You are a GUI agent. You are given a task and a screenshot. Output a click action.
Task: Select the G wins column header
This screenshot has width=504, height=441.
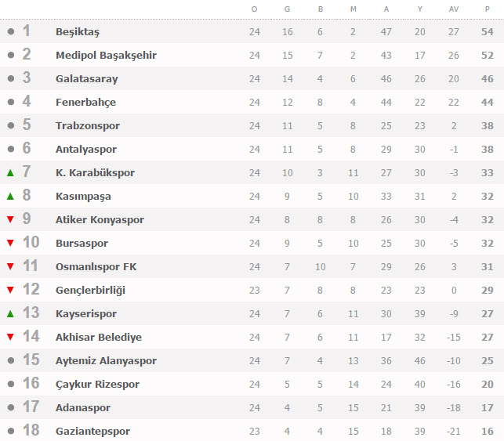[287, 9]
